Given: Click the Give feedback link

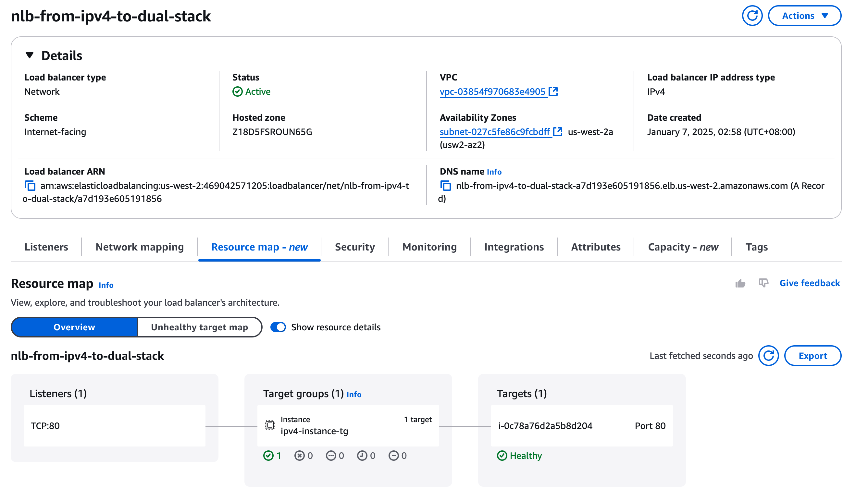Looking at the screenshot, I should tap(810, 283).
